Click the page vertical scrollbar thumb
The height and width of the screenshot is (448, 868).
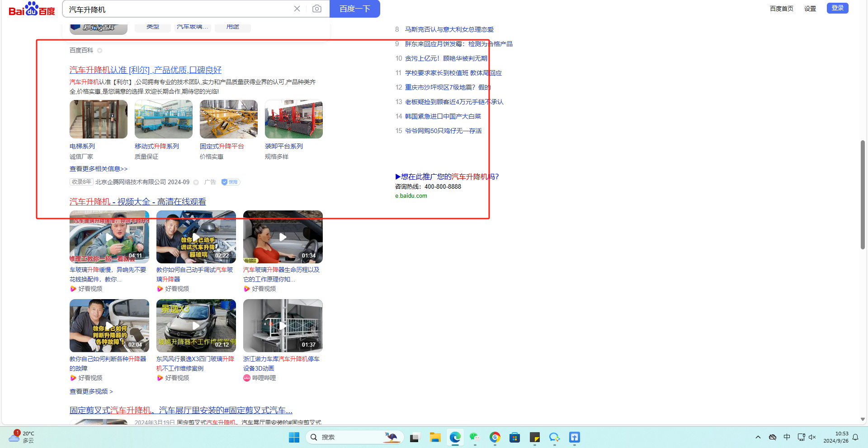coord(863,195)
